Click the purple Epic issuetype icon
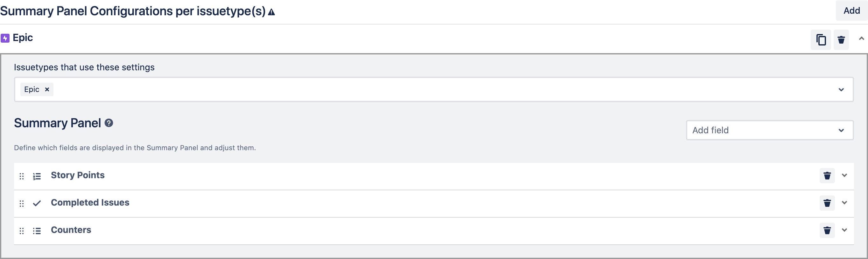Image resolution: width=868 pixels, height=259 pixels. click(5, 38)
